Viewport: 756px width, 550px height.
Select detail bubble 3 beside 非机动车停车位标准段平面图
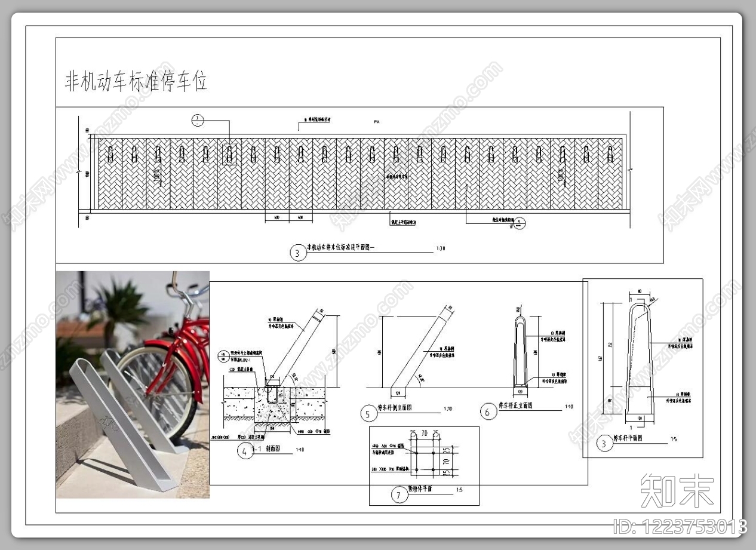297,253
